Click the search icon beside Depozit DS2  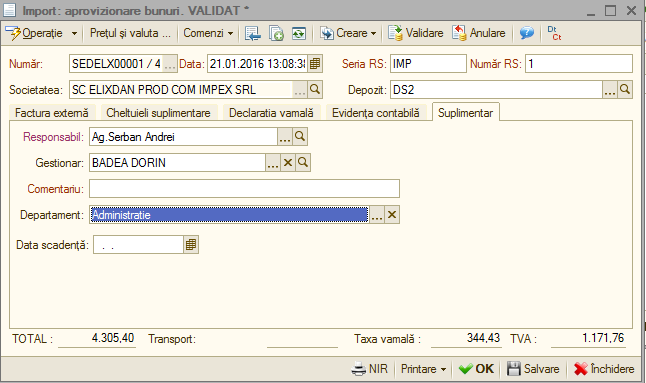625,89
